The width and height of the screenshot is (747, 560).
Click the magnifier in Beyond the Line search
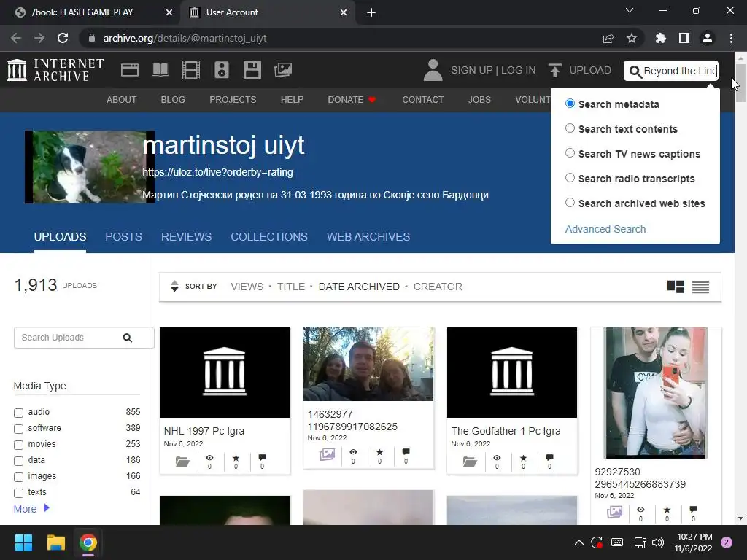point(635,71)
